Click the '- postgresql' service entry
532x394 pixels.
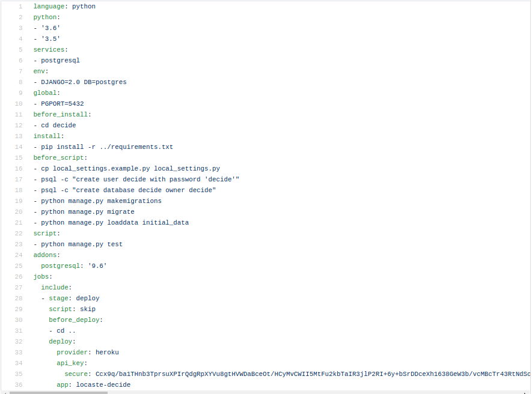(x=57, y=61)
